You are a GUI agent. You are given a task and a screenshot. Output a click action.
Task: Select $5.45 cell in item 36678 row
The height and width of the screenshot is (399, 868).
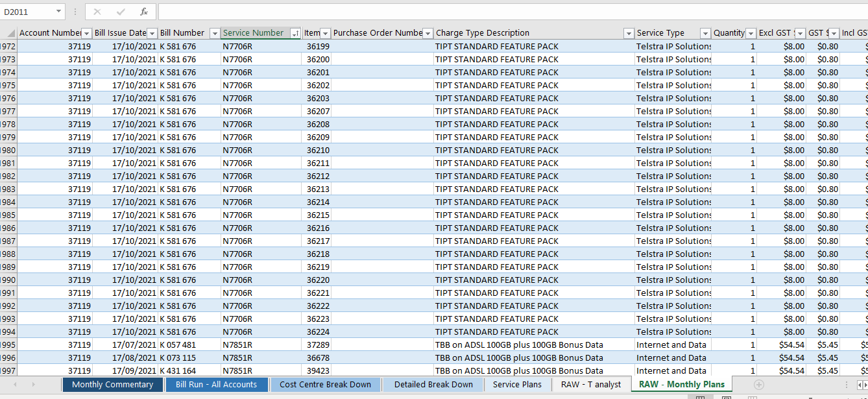click(x=823, y=357)
